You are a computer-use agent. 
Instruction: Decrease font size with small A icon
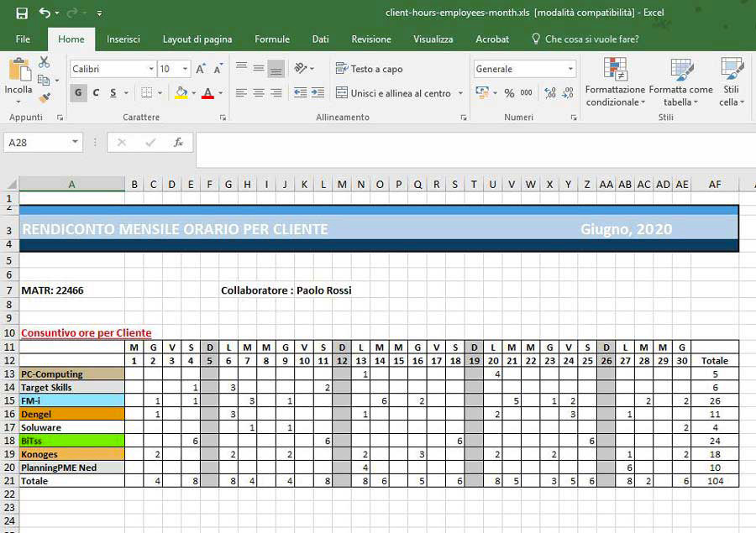218,69
